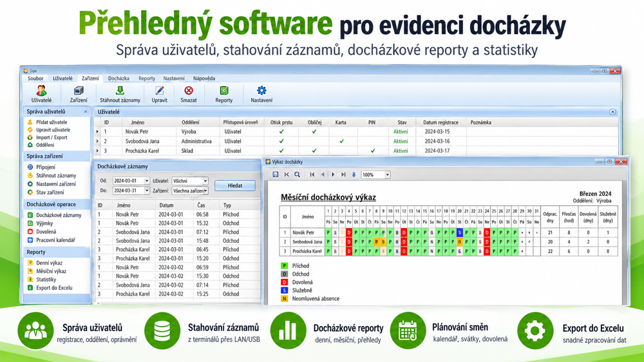Open the Nápověda menu
Screen dimensions: 644x362
tap(204, 79)
